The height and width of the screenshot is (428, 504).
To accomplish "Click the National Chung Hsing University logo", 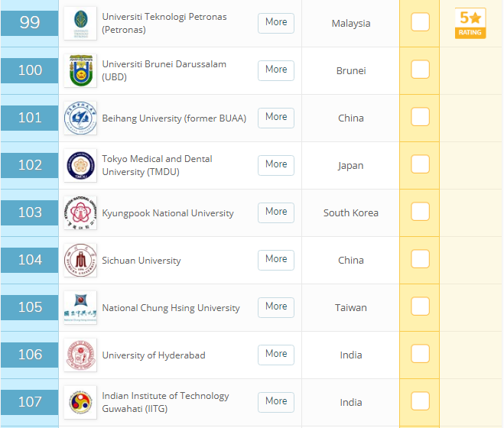I will click(80, 307).
